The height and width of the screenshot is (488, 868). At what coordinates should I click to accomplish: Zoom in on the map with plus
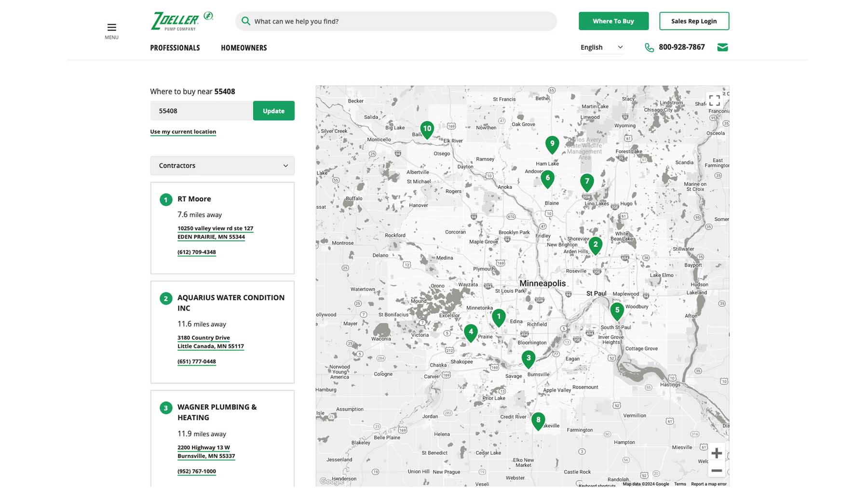coord(716,453)
